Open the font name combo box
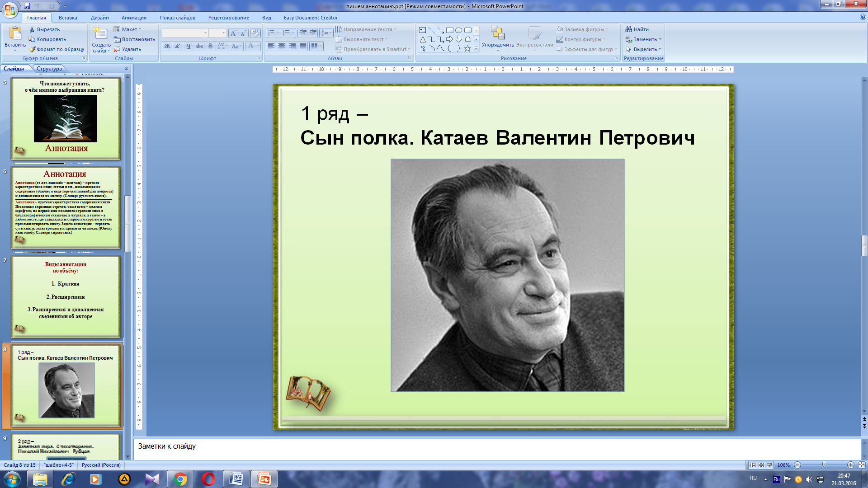The width and height of the screenshot is (868, 488). pos(185,33)
